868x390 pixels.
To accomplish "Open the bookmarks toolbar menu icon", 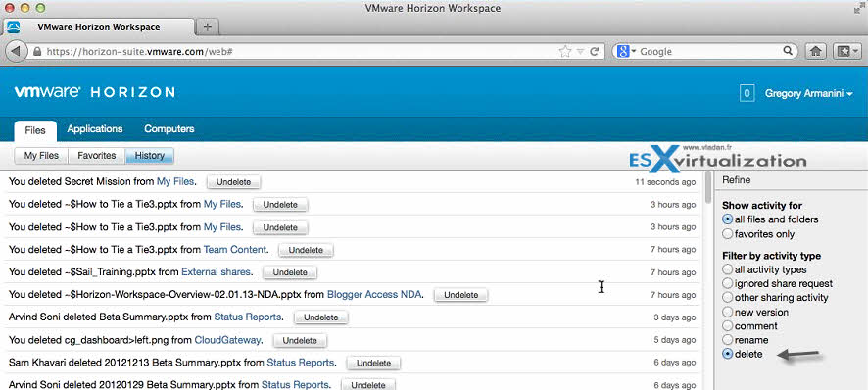I will coord(847,51).
